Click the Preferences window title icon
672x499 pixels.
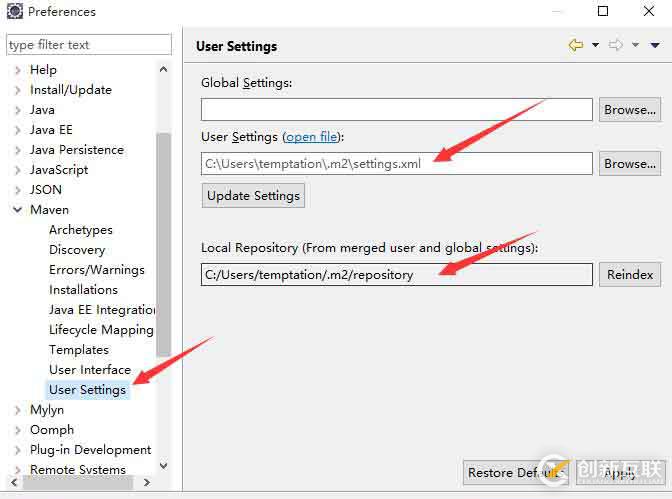pyautogui.click(x=15, y=11)
